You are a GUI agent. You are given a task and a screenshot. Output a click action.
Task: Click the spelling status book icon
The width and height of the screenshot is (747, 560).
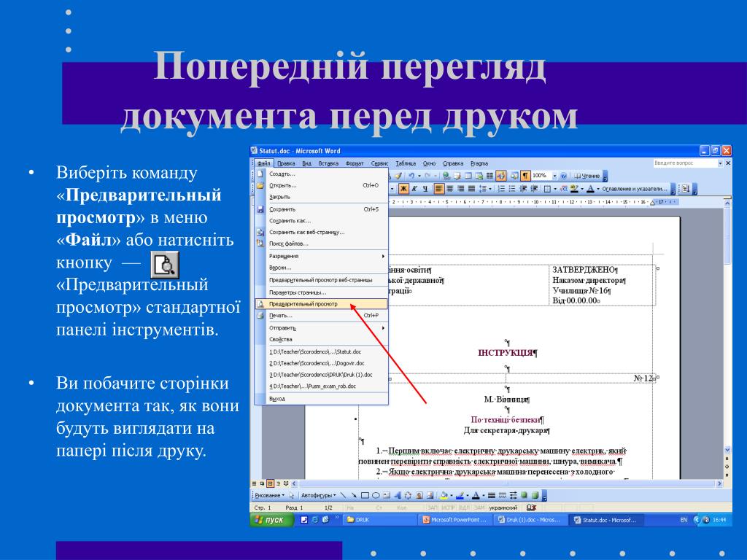pyautogui.click(x=532, y=508)
